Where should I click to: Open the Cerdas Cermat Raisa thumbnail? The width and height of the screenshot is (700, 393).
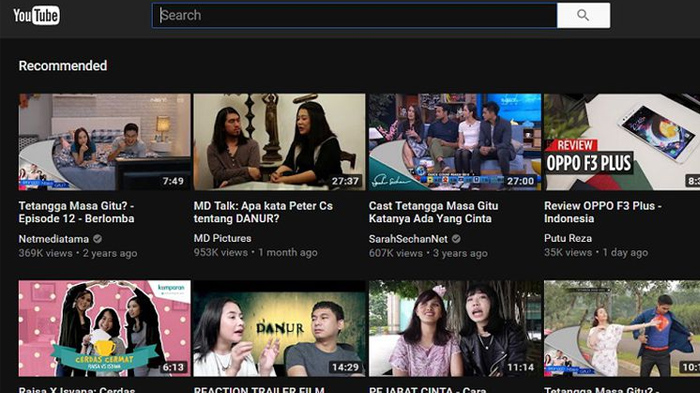tap(104, 328)
